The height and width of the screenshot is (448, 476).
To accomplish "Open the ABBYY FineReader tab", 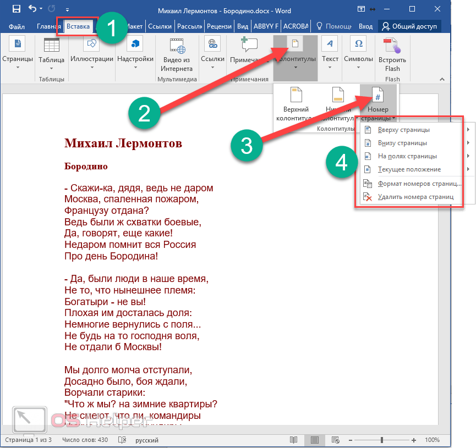I will coord(266,26).
